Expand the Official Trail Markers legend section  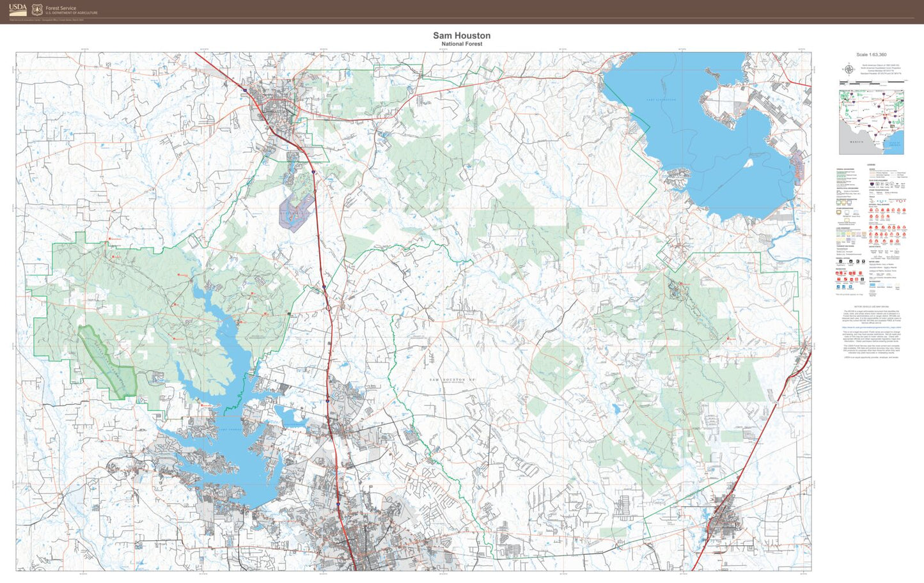879,205
